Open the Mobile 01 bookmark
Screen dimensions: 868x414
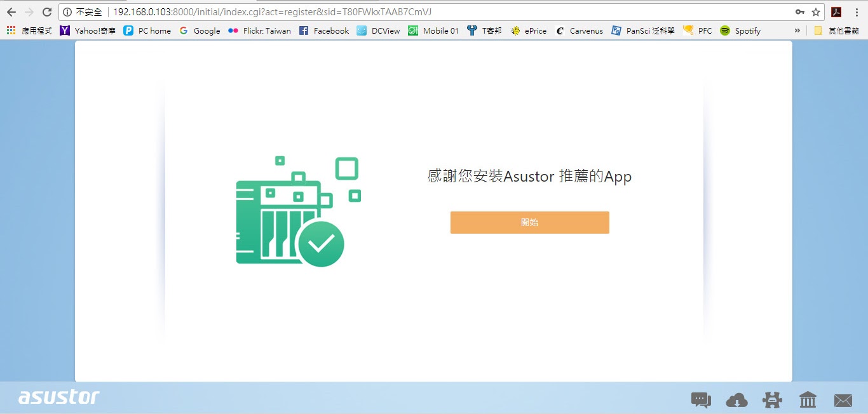pyautogui.click(x=433, y=30)
